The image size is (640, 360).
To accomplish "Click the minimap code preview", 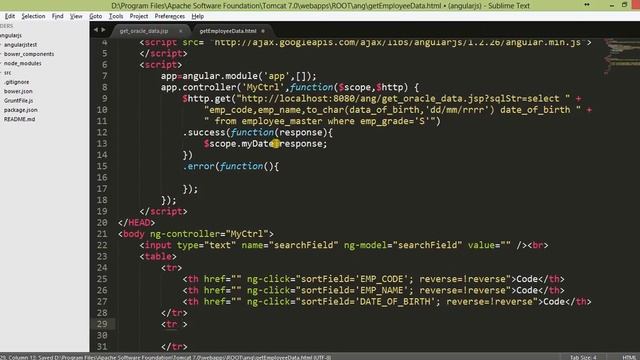I will pos(621,55).
